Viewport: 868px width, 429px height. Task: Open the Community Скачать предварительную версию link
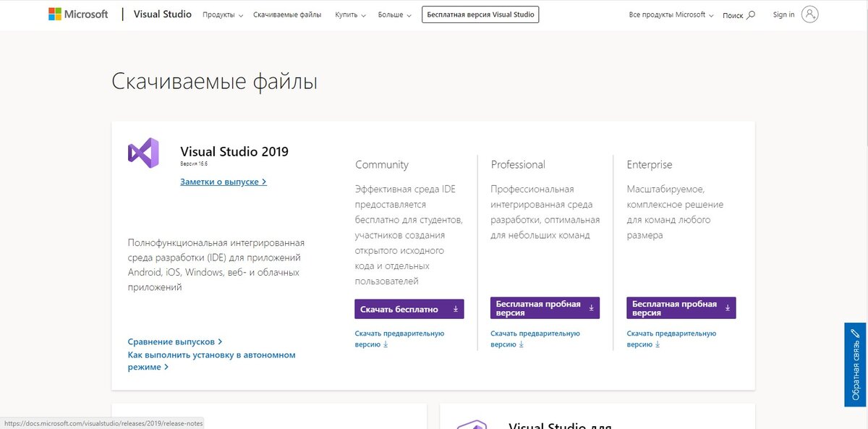[x=399, y=339]
